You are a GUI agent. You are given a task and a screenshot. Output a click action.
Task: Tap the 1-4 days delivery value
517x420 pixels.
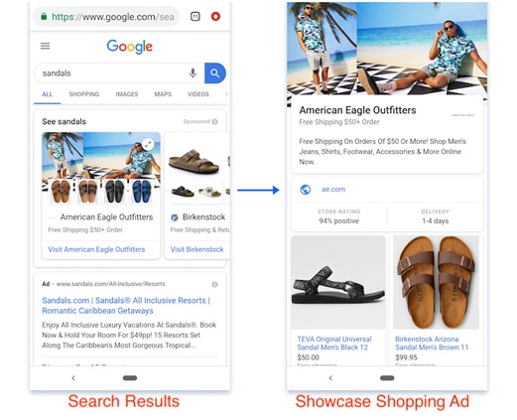436,221
